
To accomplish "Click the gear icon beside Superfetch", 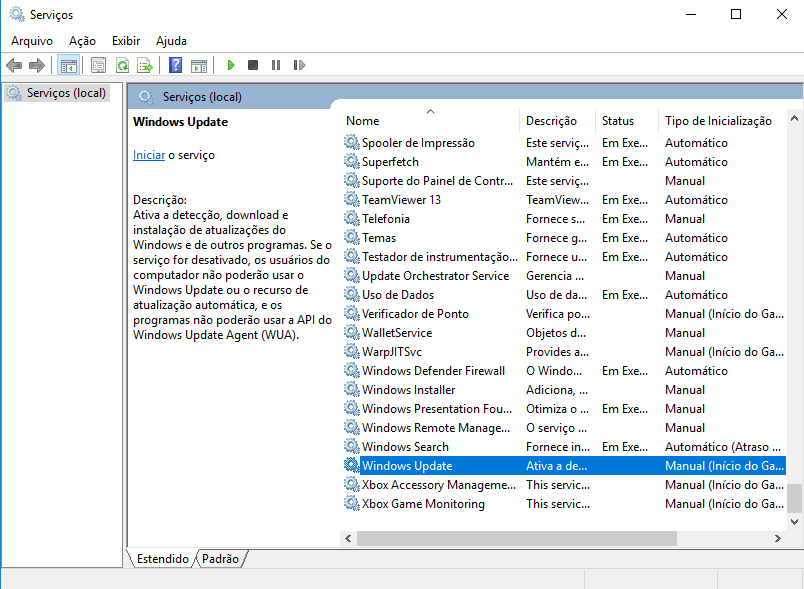I will 351,161.
